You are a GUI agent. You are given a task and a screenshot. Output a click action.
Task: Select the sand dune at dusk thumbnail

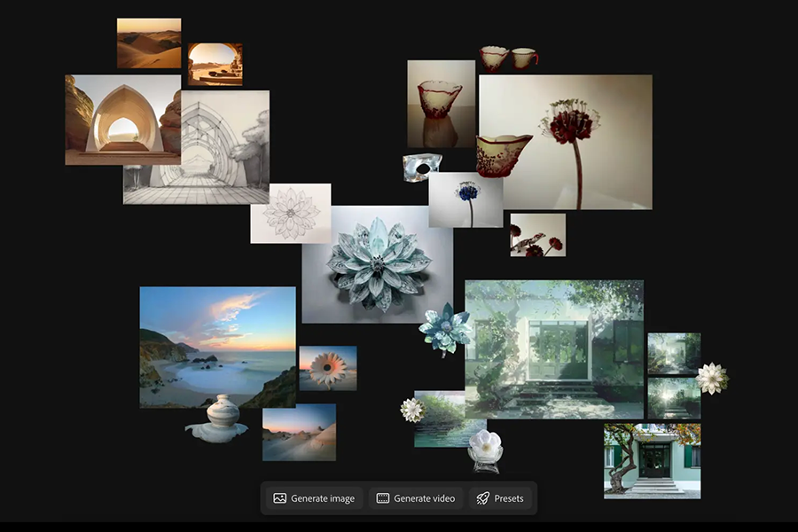(x=300, y=432)
